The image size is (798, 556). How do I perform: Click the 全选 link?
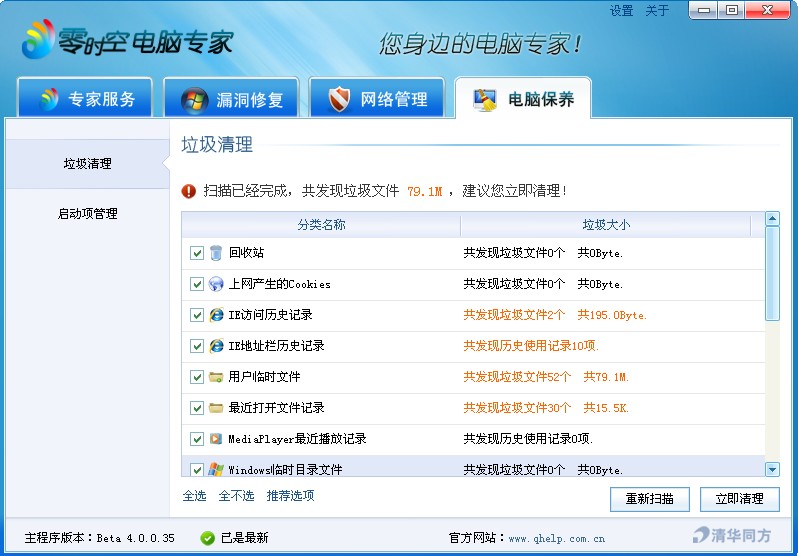[194, 495]
